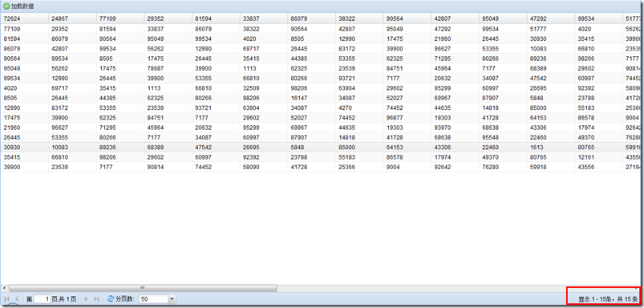Select cell 10083 in row 86079
The width and height of the screenshot is (644, 308).
click(x=551, y=48)
